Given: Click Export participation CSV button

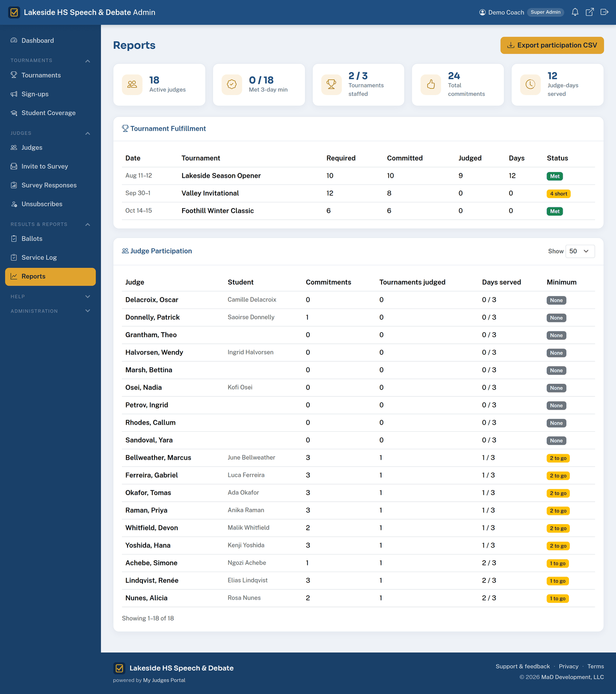Looking at the screenshot, I should pos(552,45).
